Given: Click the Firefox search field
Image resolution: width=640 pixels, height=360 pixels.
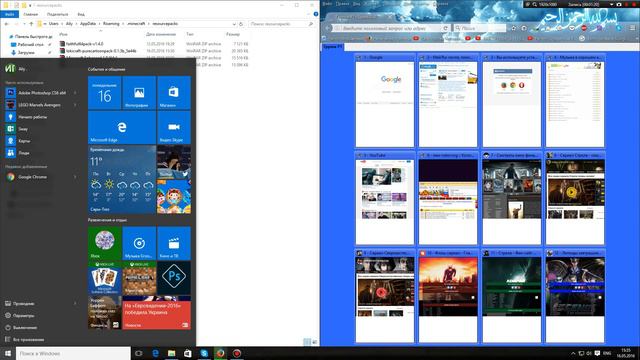Looking at the screenshot, I should pyautogui.click(x=480, y=28).
